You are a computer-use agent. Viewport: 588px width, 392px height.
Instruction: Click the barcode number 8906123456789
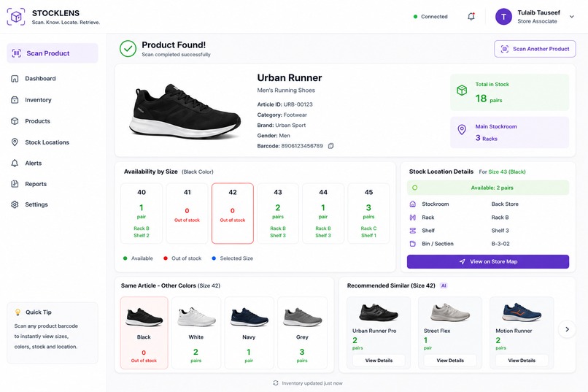click(x=302, y=146)
